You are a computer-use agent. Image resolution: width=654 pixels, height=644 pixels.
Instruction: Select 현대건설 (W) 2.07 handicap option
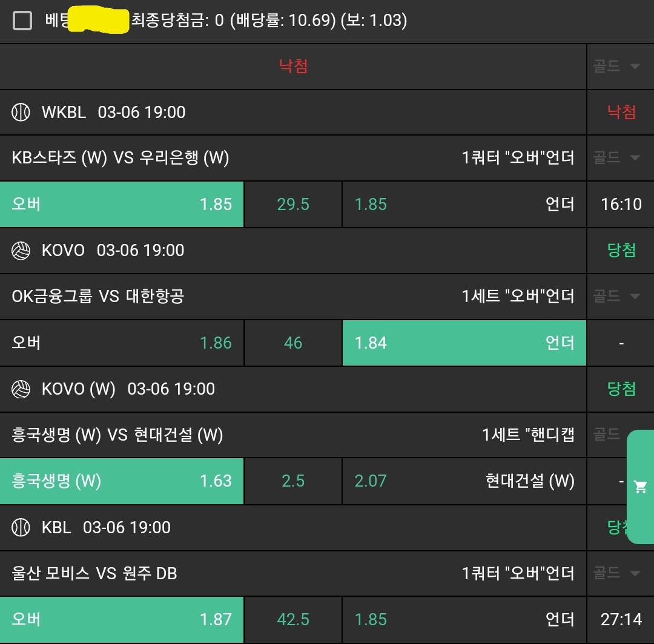click(464, 481)
